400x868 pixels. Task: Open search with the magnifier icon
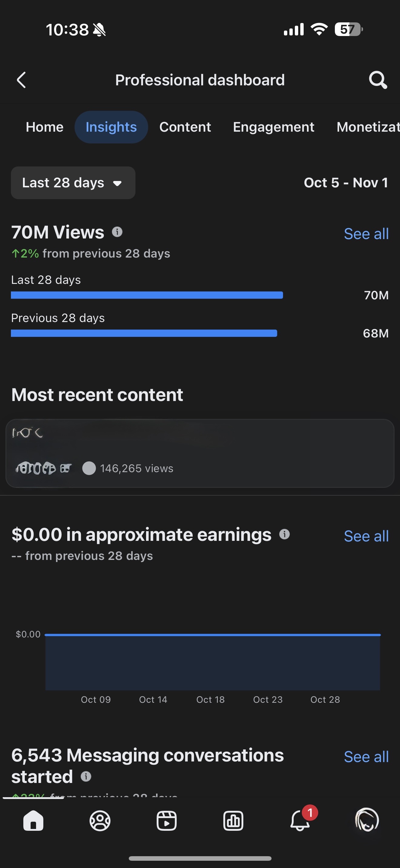(377, 80)
